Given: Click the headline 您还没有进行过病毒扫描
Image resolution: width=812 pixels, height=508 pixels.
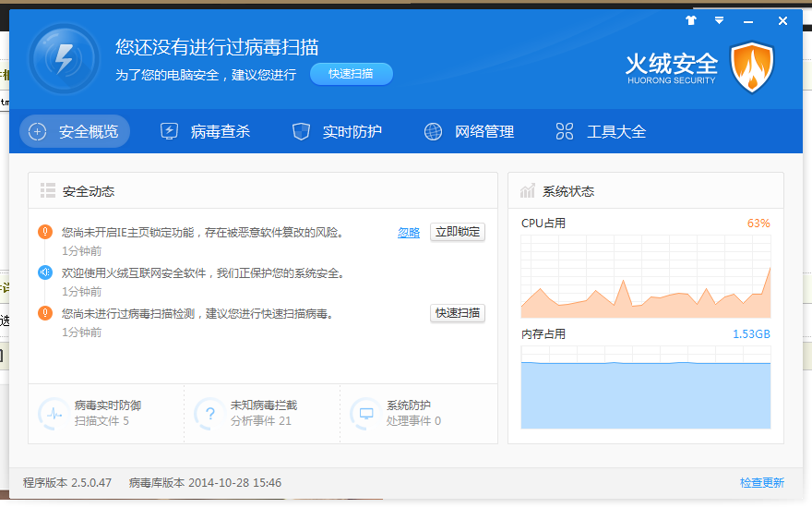Looking at the screenshot, I should (x=217, y=47).
